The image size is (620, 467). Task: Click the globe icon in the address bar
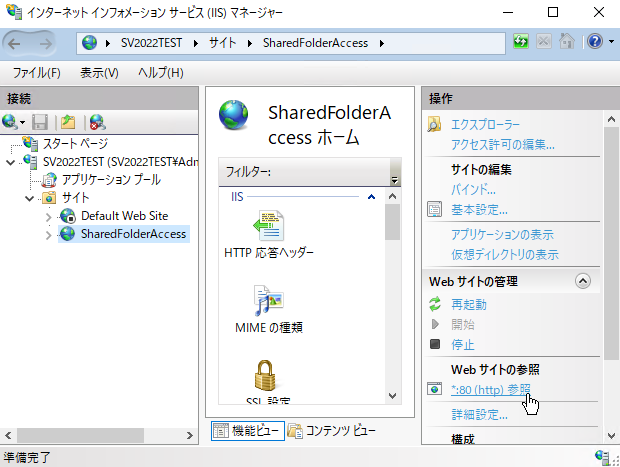coord(89,43)
